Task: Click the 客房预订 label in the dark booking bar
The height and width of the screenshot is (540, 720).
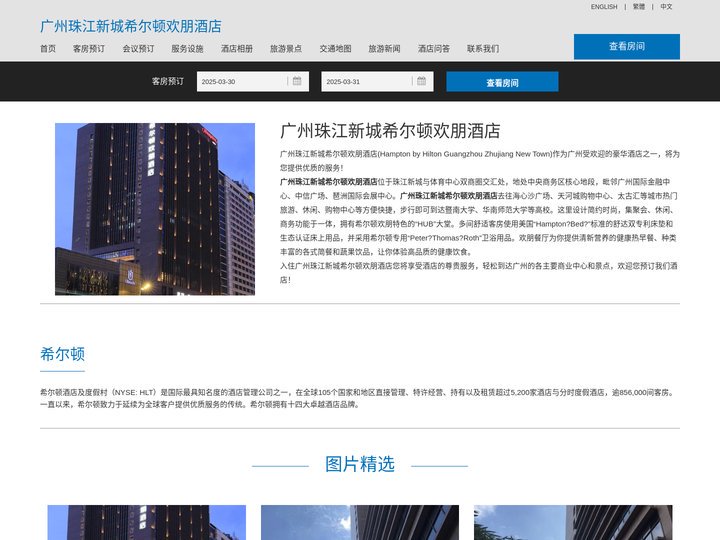Action: pyautogui.click(x=168, y=81)
